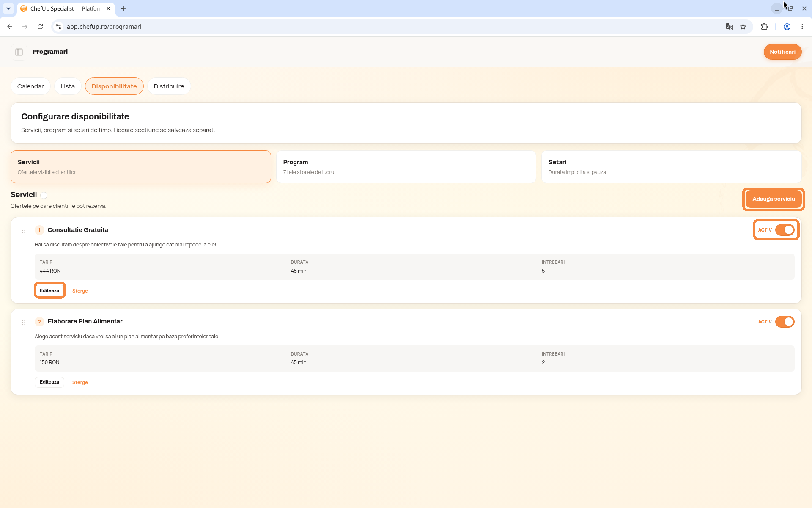The image size is (812, 508).
Task: Bookmark this page with the star icon
Action: [743, 27]
